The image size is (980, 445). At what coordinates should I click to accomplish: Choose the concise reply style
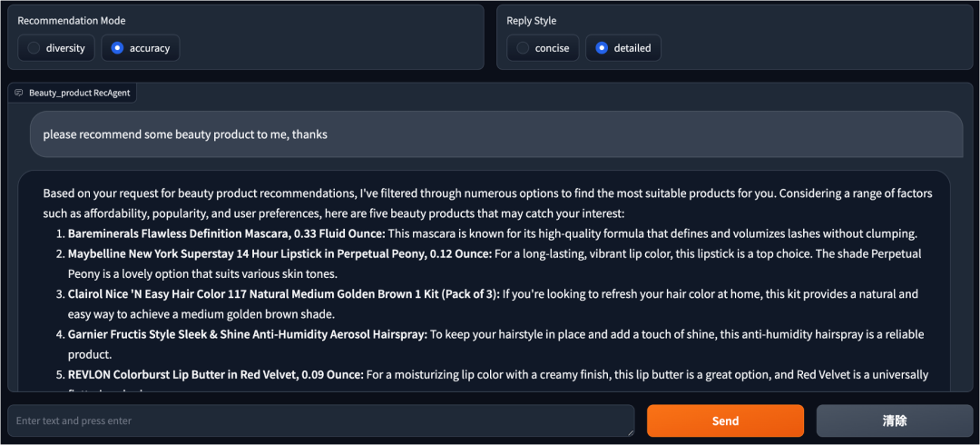[523, 48]
